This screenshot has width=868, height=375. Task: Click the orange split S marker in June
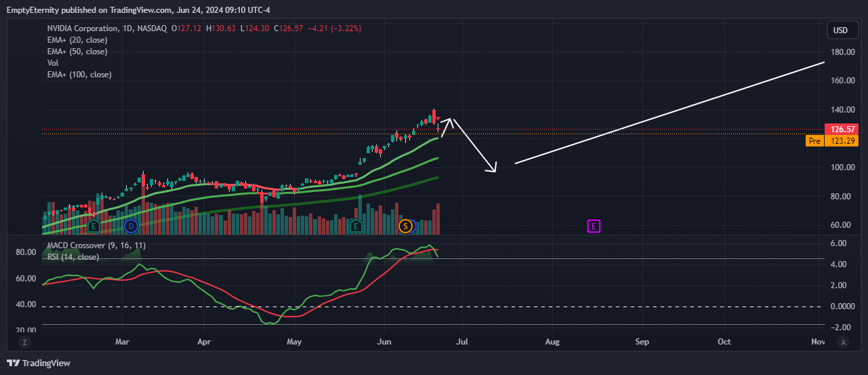click(x=405, y=226)
